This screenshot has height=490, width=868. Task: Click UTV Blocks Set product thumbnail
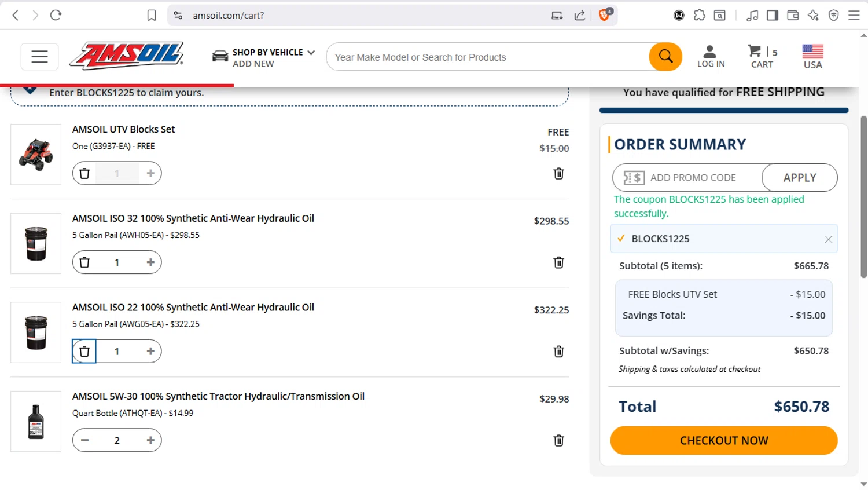pos(36,155)
